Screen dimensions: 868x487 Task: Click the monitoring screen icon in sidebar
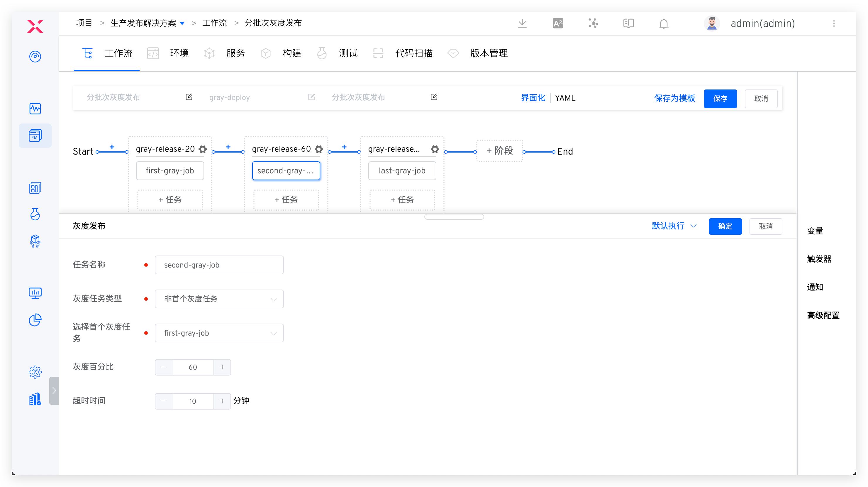(x=35, y=293)
